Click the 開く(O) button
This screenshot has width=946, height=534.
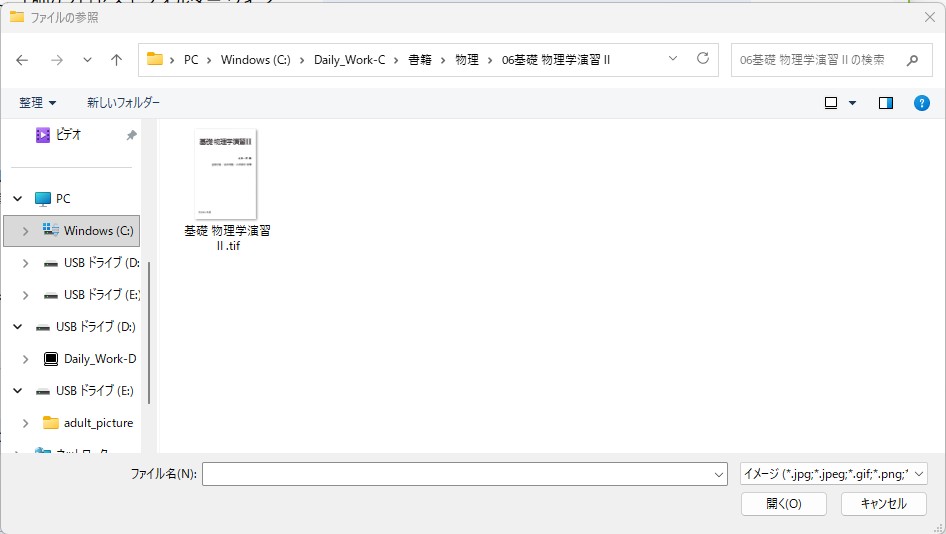783,504
